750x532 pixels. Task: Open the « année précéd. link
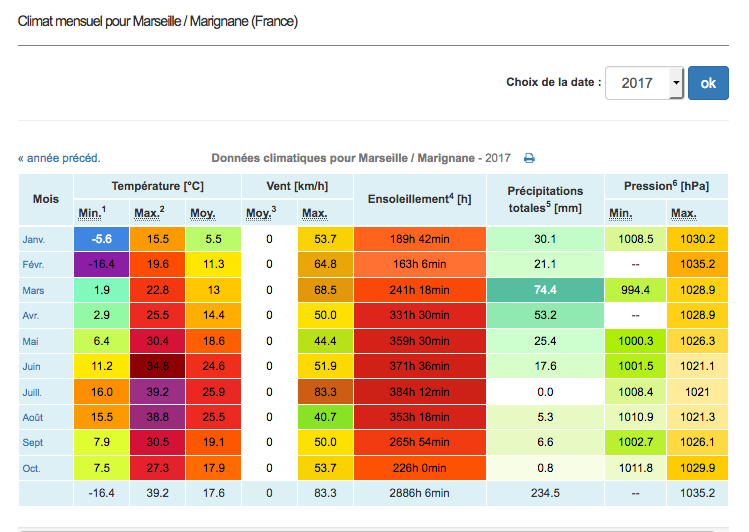click(59, 158)
